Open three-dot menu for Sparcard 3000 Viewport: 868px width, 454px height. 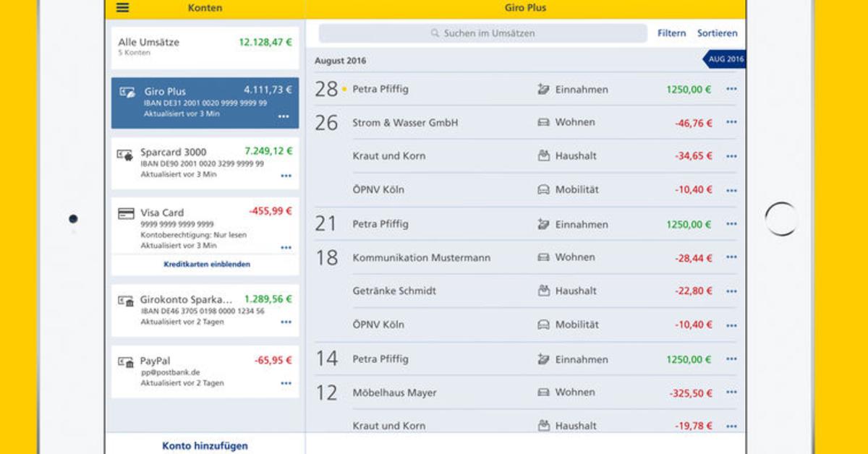tap(286, 176)
